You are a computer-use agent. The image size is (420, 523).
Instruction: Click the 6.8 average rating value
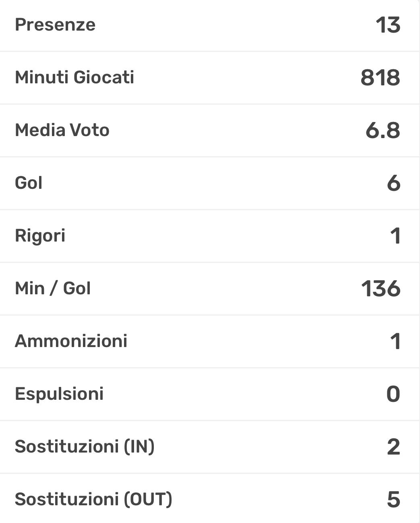pos(383,130)
